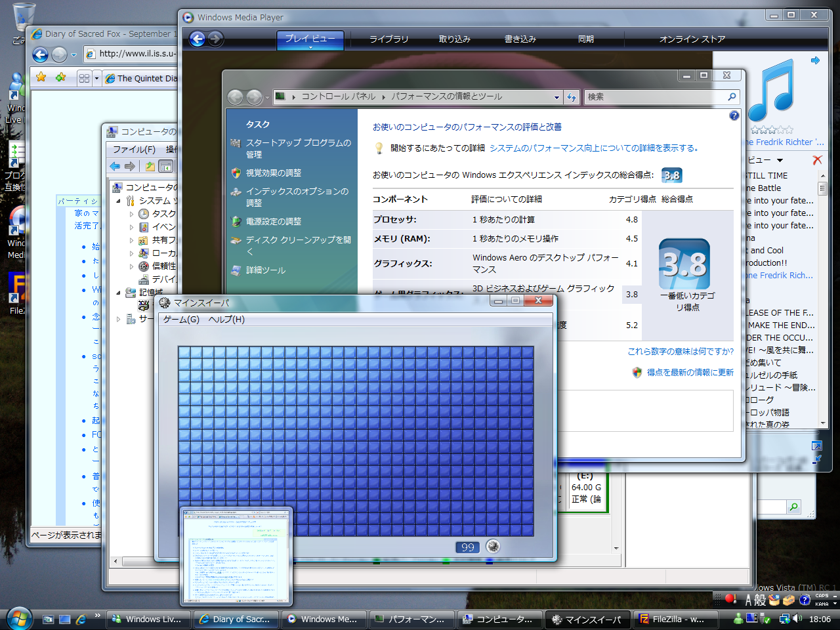Screen dimensions: 840x630
Task: Switch the IME input mode 'A' button
Action: click(x=748, y=600)
